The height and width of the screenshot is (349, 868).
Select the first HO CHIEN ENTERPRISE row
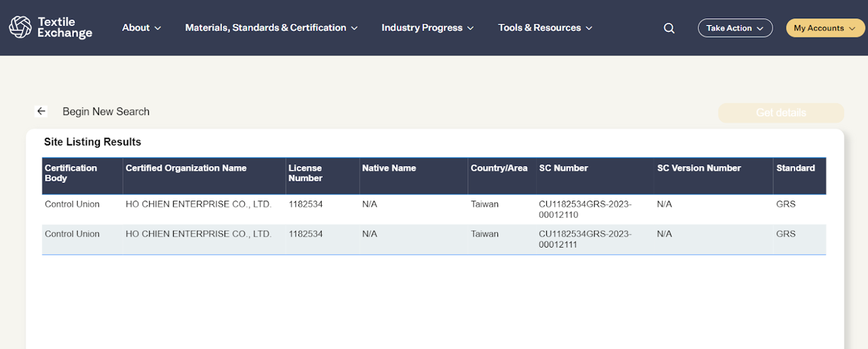tap(198, 205)
